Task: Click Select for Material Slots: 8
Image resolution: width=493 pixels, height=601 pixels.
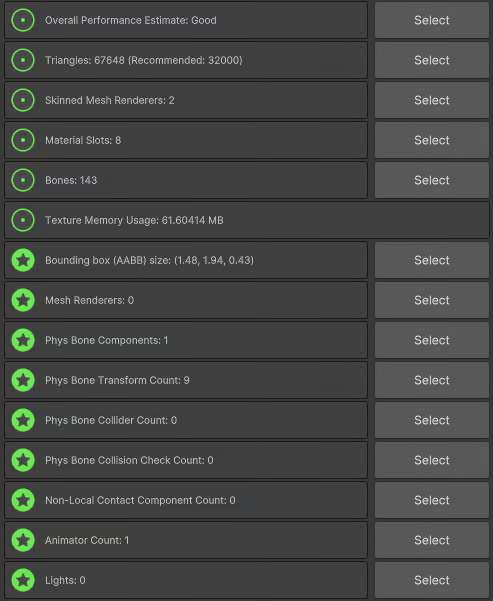Action: pyautogui.click(x=432, y=140)
